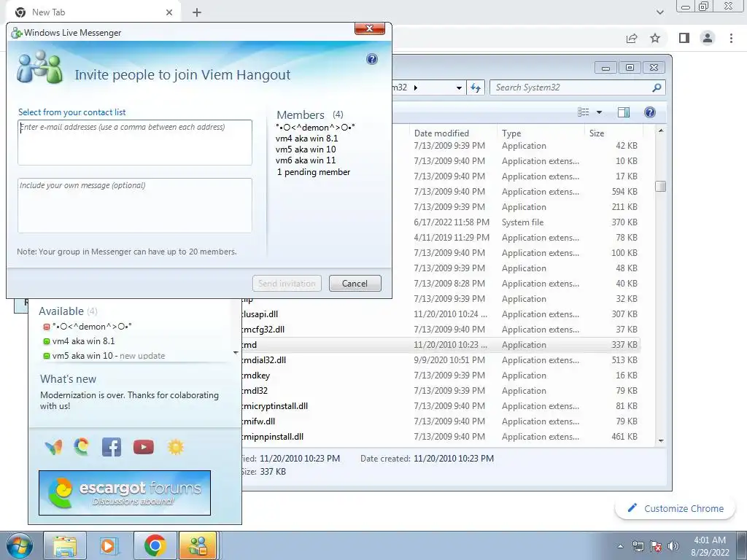This screenshot has height=560, width=747.
Task: Click the Explorer vertical scrollbar thumb
Action: coord(660,186)
